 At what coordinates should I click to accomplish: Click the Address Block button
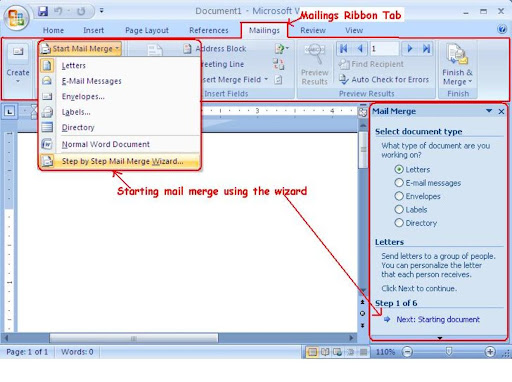click(215, 49)
